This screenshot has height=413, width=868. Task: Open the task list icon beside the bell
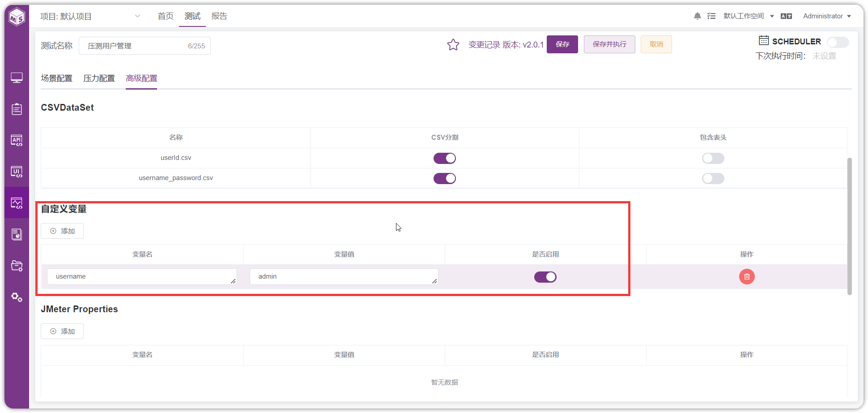711,16
